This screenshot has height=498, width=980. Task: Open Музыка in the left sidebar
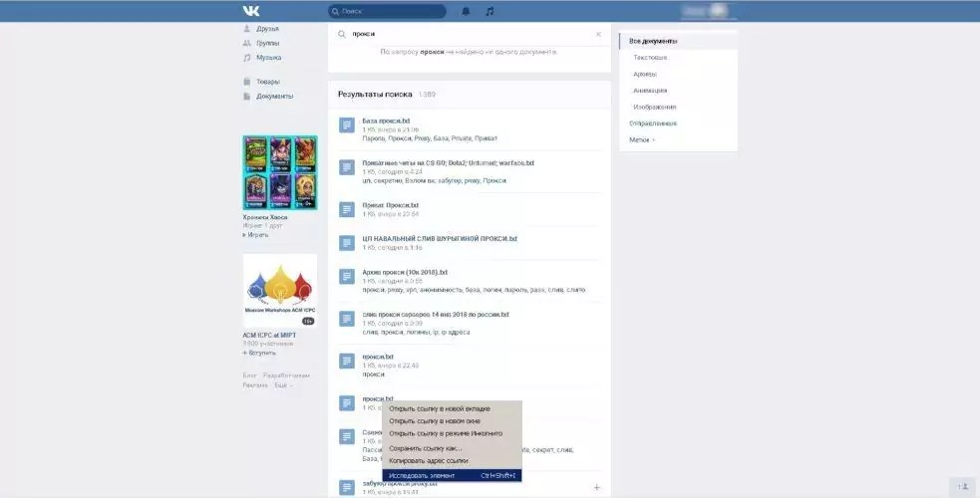pos(269,58)
